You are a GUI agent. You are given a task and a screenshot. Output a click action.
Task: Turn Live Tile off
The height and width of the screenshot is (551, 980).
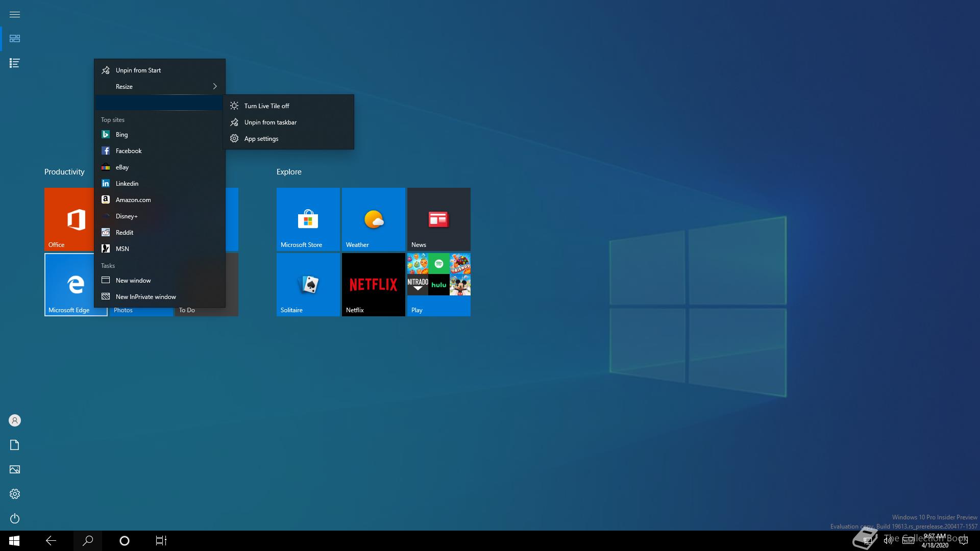(x=288, y=106)
